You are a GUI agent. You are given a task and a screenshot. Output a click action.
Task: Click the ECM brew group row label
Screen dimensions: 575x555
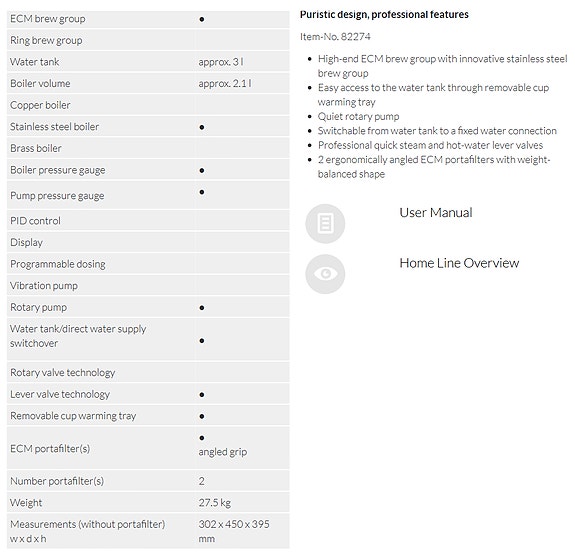point(48,19)
